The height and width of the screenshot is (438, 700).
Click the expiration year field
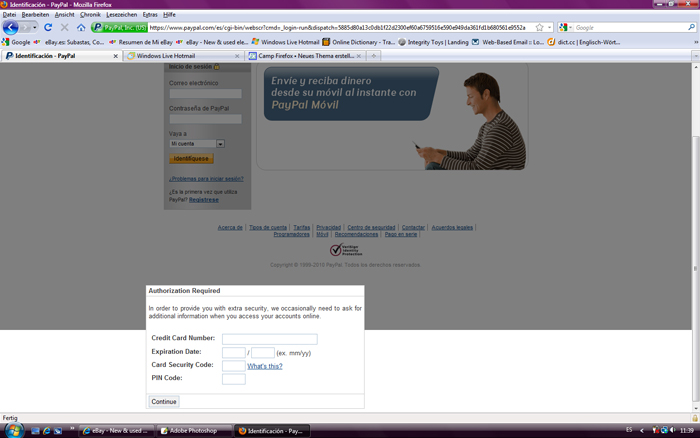click(x=262, y=353)
